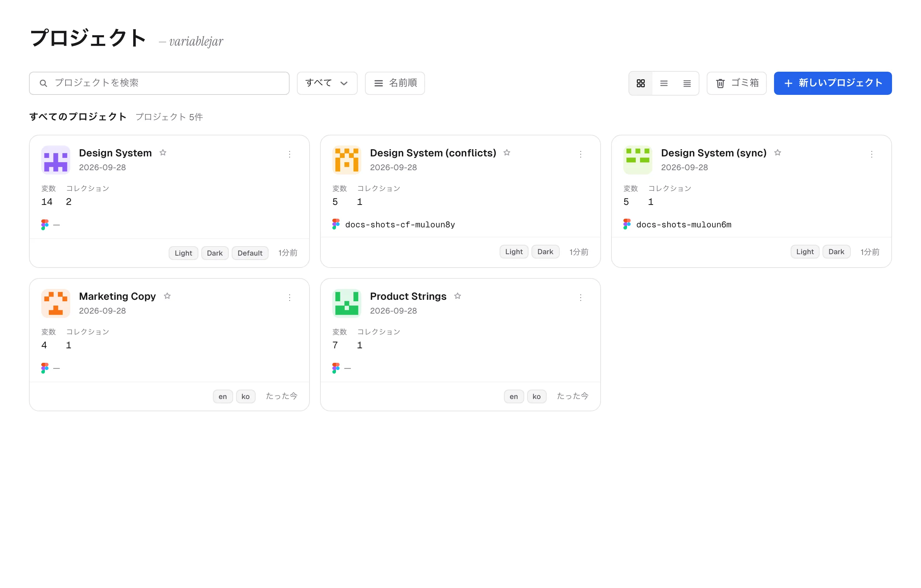The image size is (921, 588).
Task: Switch to compact list view
Action: 687,83
